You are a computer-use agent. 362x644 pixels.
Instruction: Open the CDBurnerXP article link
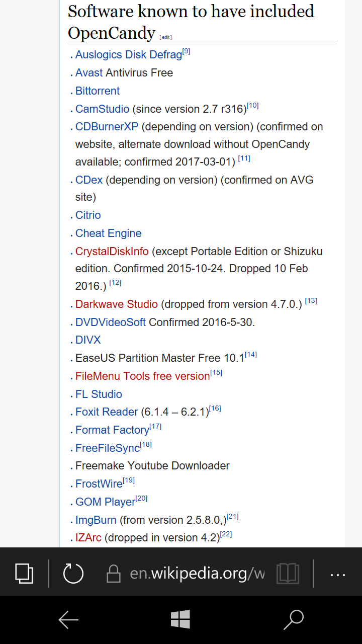(107, 126)
